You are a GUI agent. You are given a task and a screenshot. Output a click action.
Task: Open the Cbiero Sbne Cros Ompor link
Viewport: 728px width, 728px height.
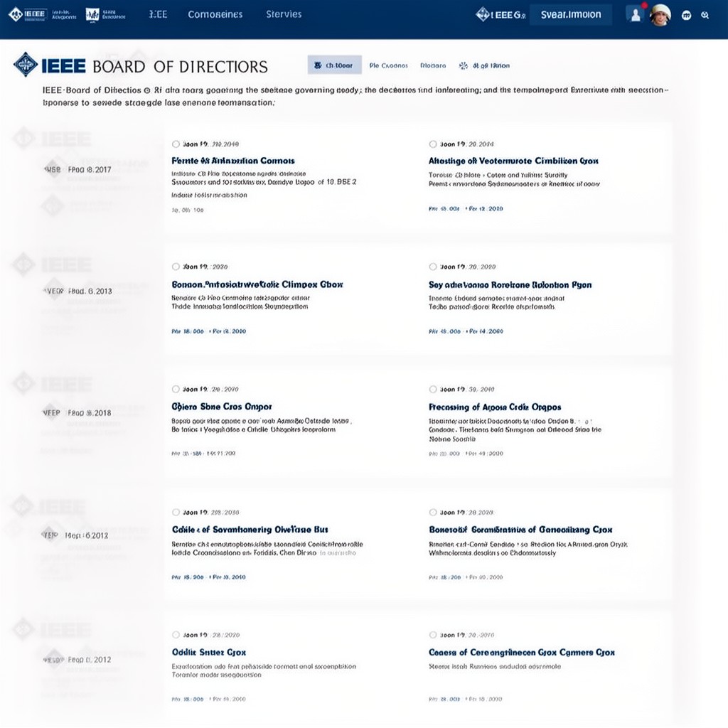click(x=222, y=406)
